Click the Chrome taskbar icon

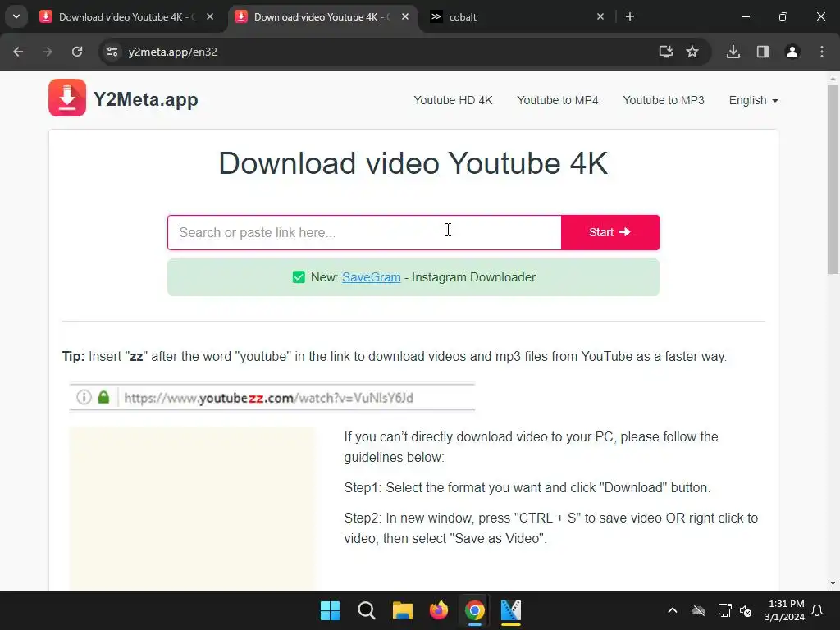click(475, 610)
